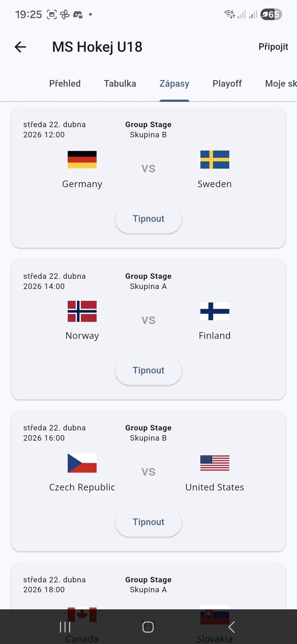The width and height of the screenshot is (297, 644).
Task: Open the partially visible Moje tab
Action: coord(280,84)
